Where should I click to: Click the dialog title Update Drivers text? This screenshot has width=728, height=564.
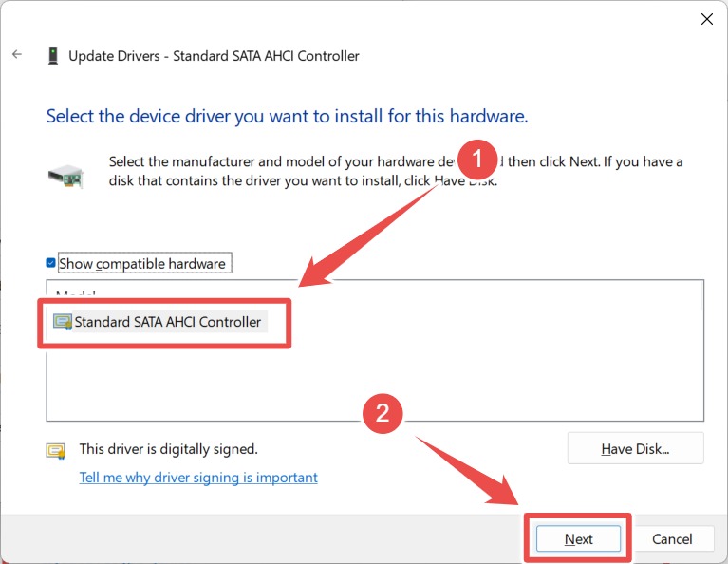click(x=214, y=56)
